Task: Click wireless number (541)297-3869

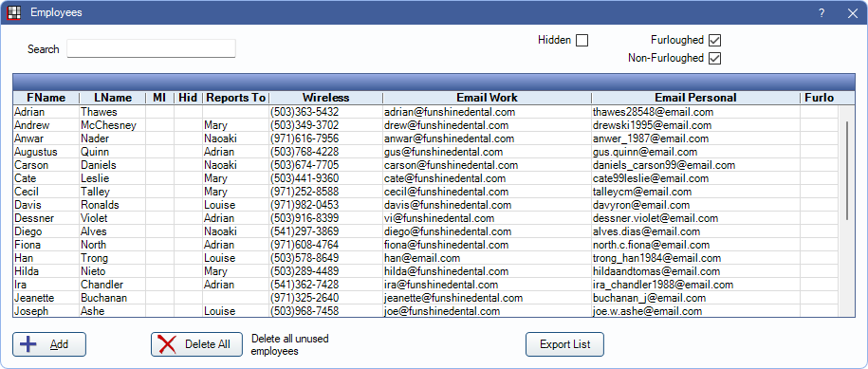Action: (305, 231)
